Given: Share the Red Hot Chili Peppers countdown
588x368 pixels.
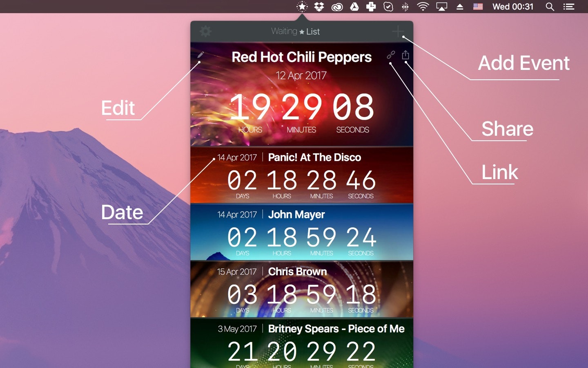Looking at the screenshot, I should pos(405,55).
